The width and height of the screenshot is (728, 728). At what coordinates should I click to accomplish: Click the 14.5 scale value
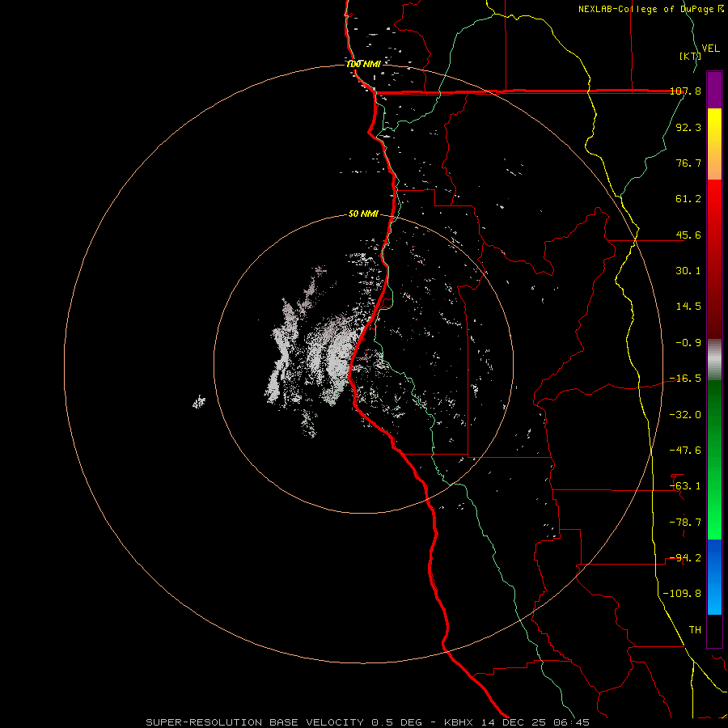pos(688,307)
